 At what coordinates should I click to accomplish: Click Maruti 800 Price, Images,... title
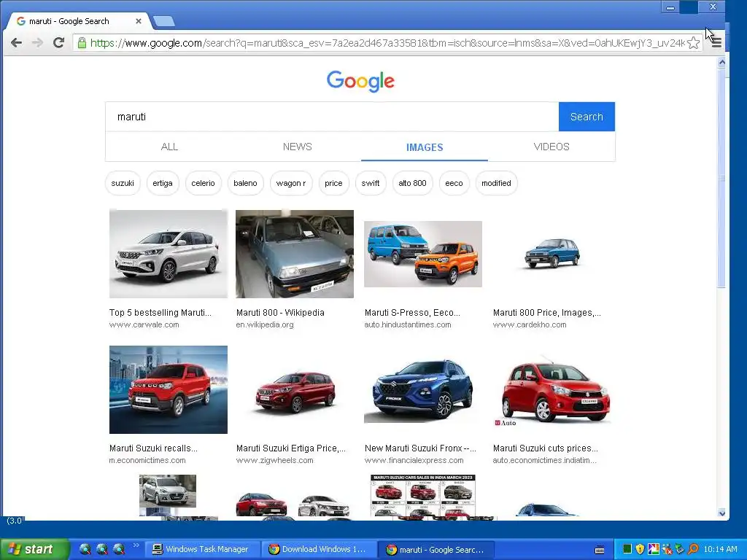pyautogui.click(x=547, y=312)
